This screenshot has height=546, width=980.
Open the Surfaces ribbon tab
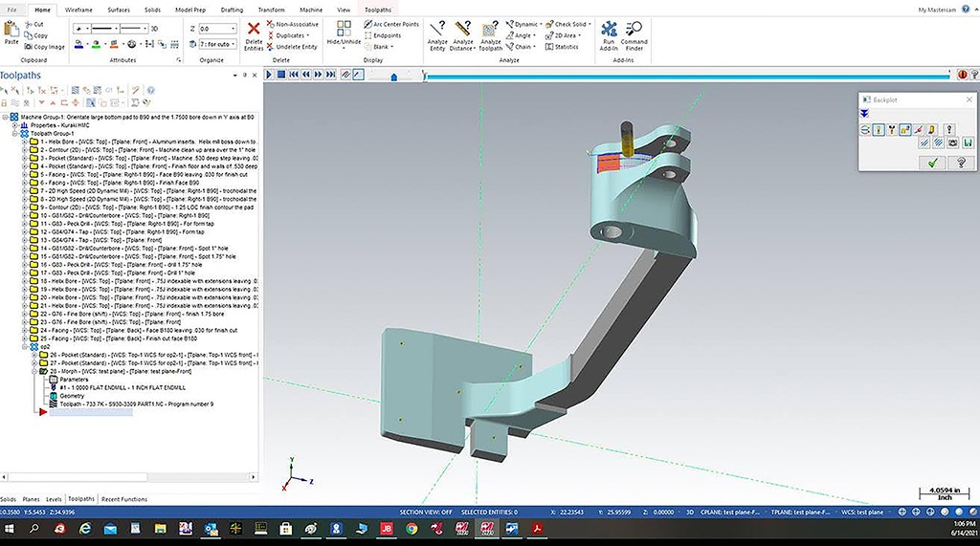tap(119, 10)
